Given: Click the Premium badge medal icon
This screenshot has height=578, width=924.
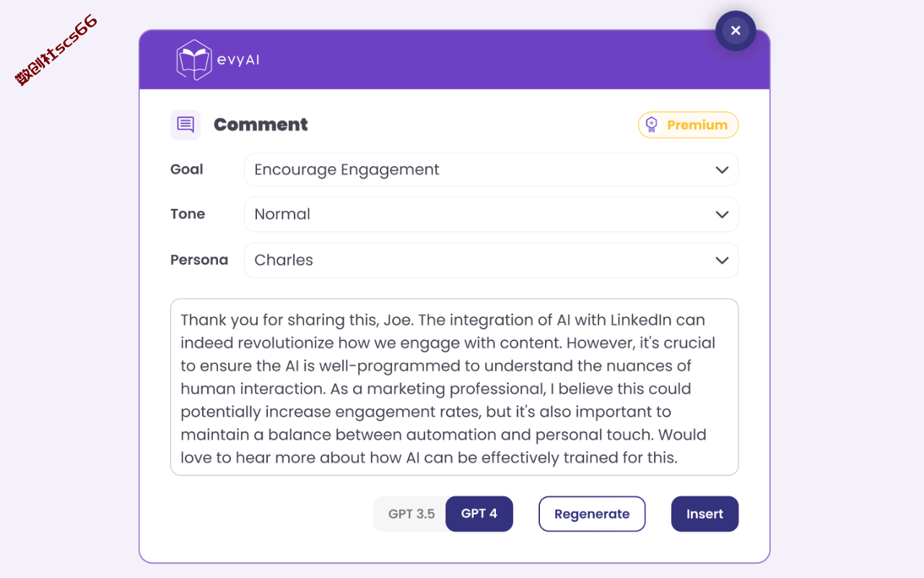Looking at the screenshot, I should point(652,125).
